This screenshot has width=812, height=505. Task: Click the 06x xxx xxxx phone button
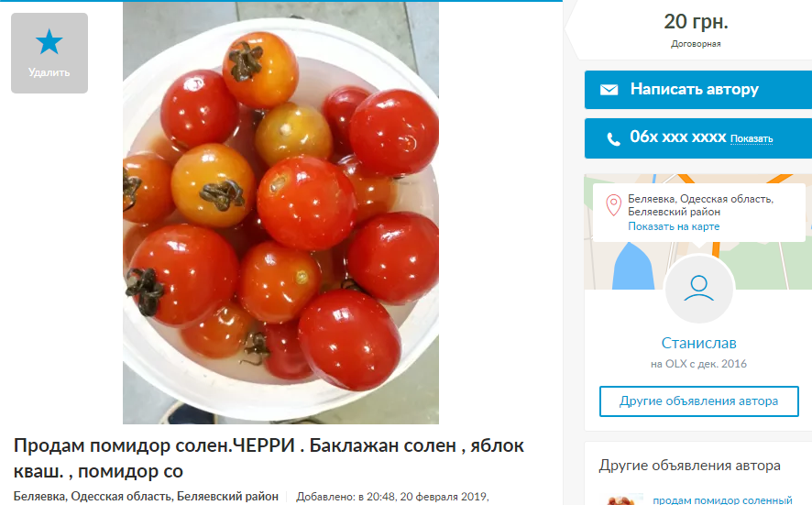point(698,138)
